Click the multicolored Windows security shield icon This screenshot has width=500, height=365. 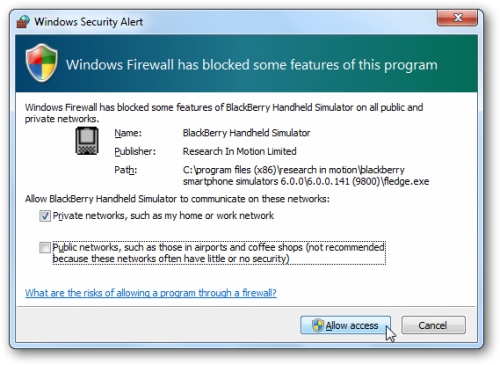[x=42, y=62]
